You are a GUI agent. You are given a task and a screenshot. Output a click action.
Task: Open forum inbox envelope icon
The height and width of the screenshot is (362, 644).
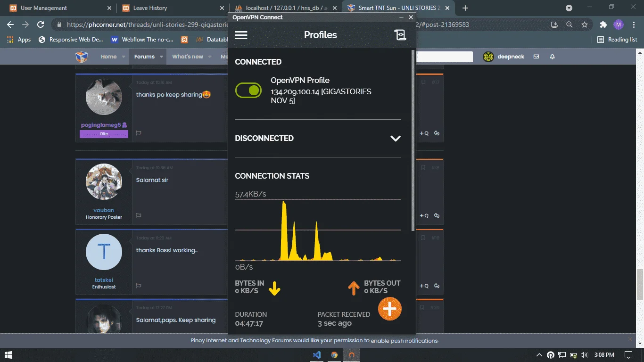coord(536,57)
